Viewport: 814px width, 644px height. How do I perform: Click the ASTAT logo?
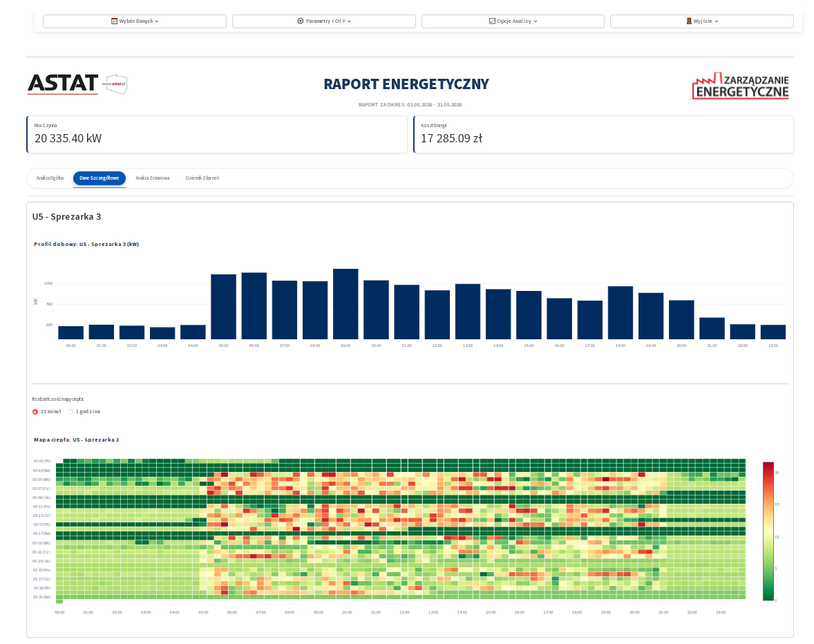click(x=63, y=84)
